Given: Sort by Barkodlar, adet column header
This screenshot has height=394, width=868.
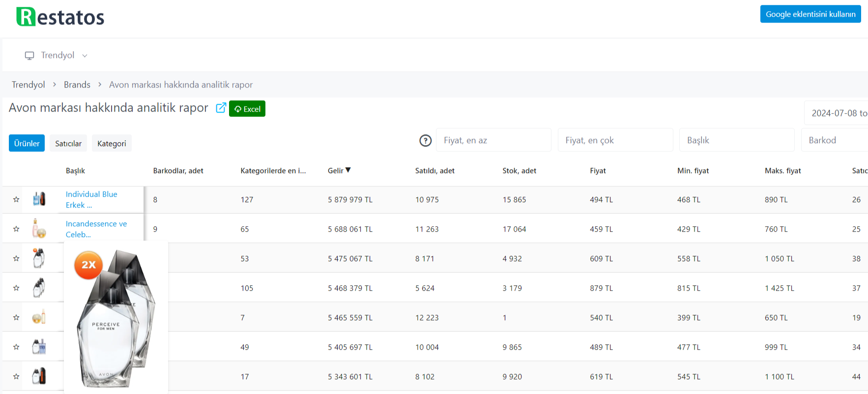Looking at the screenshot, I should (178, 171).
